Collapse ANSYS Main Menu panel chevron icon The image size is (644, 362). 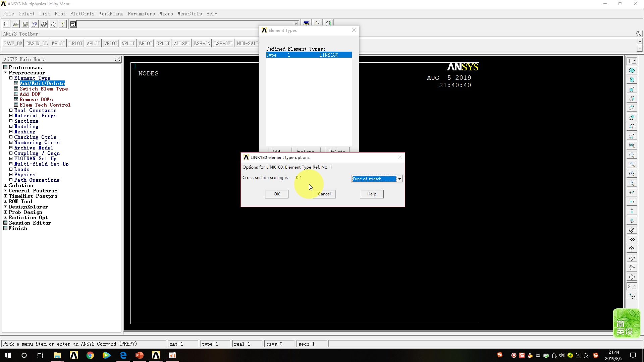[x=117, y=59]
